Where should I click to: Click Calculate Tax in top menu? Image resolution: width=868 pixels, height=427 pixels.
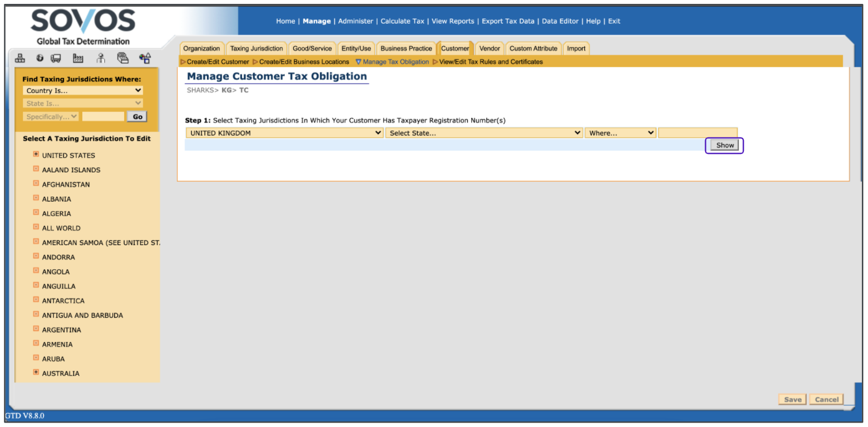[x=402, y=21]
